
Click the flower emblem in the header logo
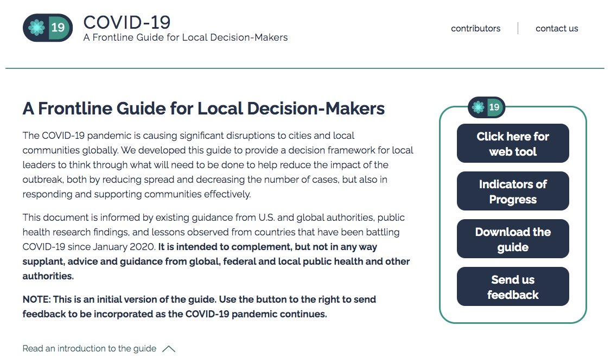click(x=37, y=28)
